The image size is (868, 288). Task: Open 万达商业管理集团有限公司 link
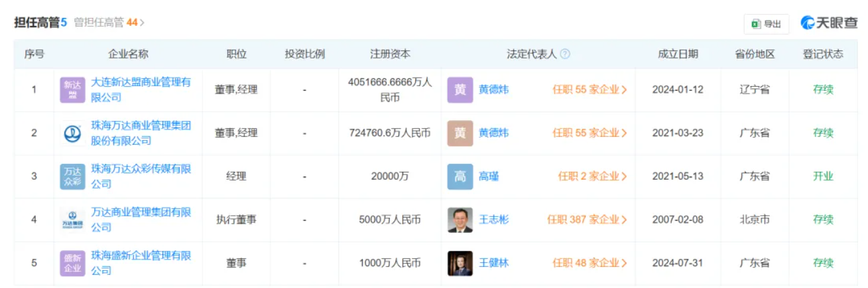[141, 220]
